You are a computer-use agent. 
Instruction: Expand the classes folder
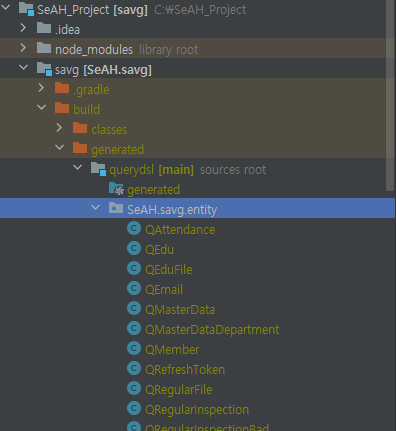[x=59, y=128]
